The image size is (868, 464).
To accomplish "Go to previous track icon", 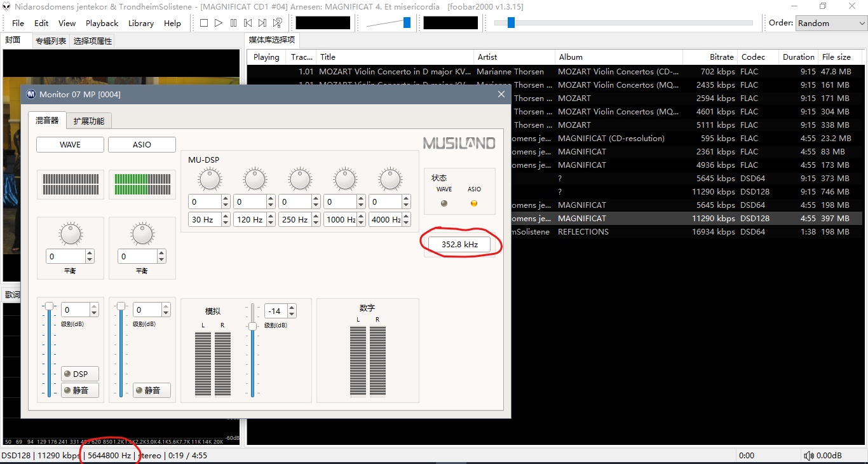I will click(x=248, y=23).
